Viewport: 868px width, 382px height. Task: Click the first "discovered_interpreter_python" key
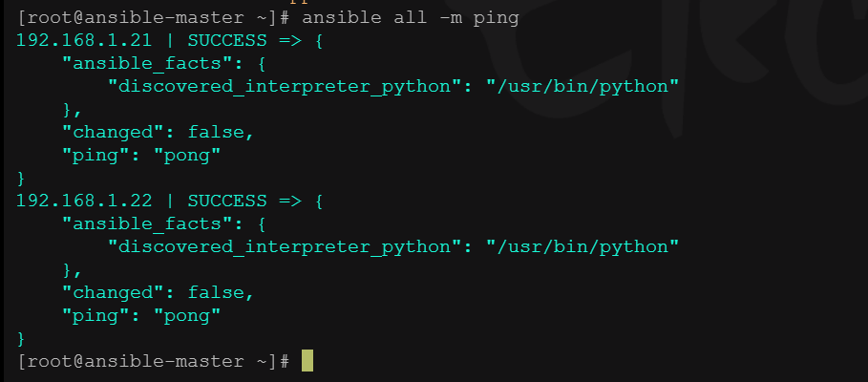tap(286, 87)
